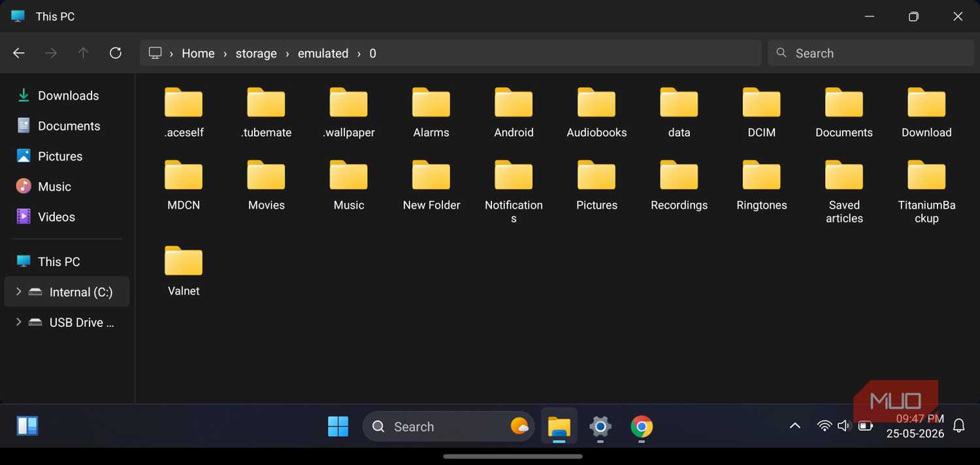Click the battery status tray icon
Viewport: 980px width, 465px height.
pos(866,426)
